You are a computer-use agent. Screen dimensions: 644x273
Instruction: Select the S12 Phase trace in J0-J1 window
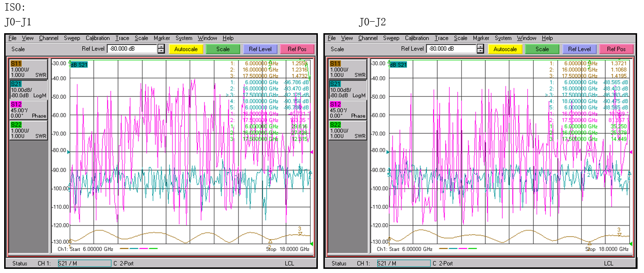pos(28,110)
